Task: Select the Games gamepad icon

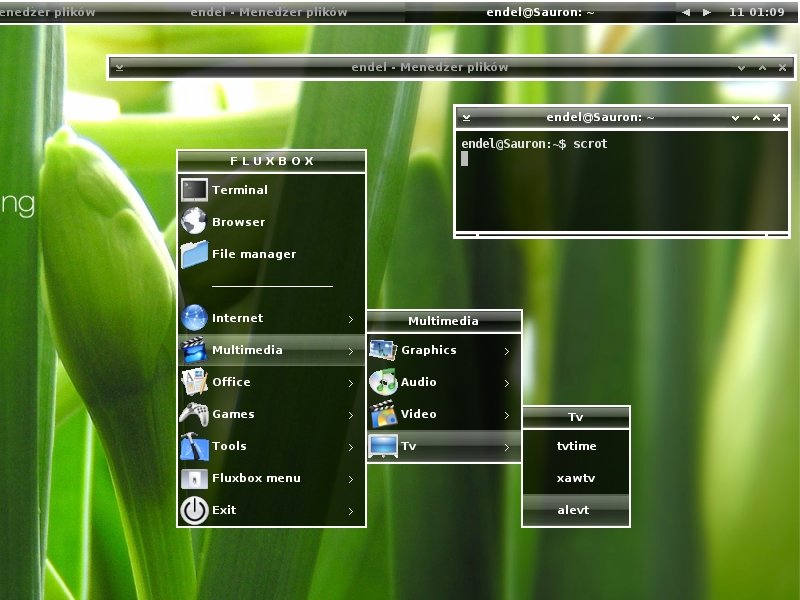Action: (194, 414)
